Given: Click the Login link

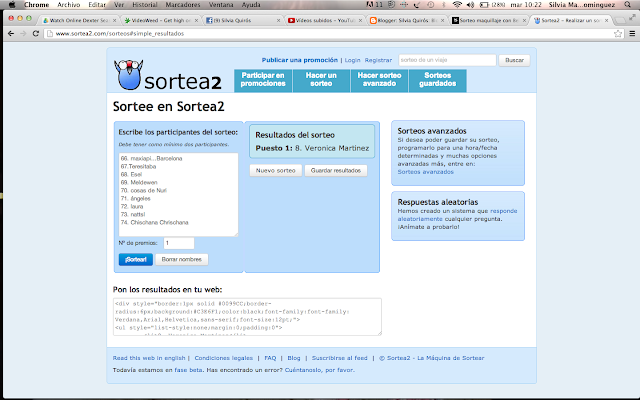Looking at the screenshot, I should coord(352,60).
